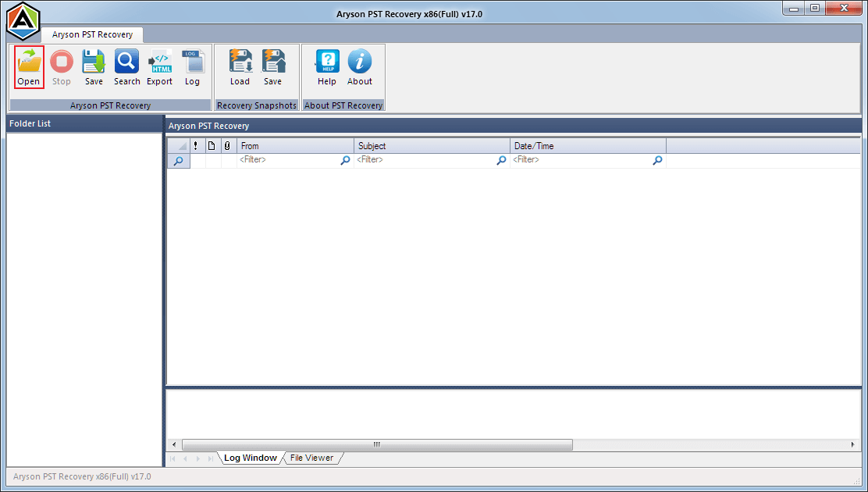This screenshot has height=492, width=868.
Task: Switch to the File Viewer tab
Action: pos(311,458)
